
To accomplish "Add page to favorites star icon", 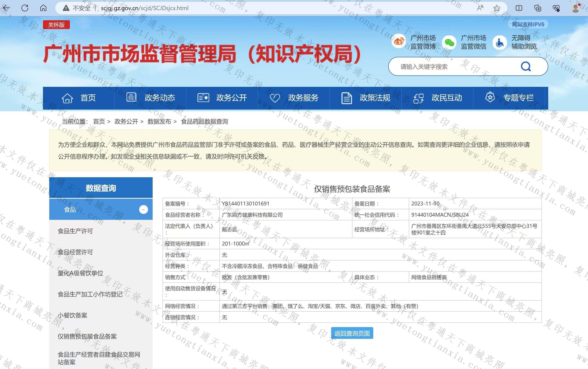I will click(x=497, y=8).
